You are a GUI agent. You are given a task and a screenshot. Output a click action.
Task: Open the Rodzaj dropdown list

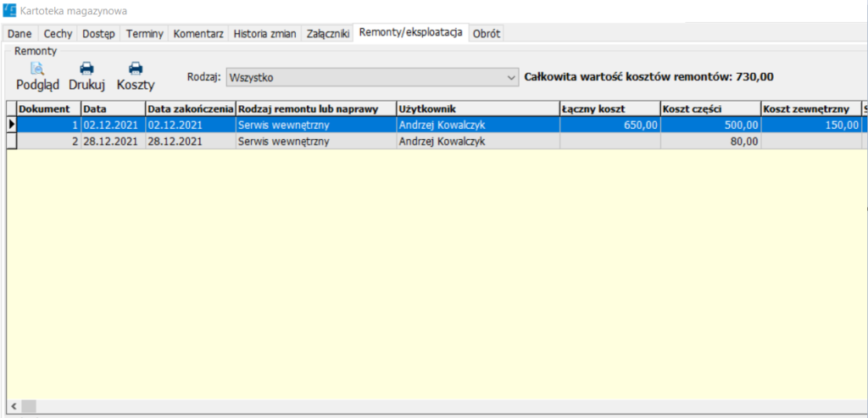point(510,77)
